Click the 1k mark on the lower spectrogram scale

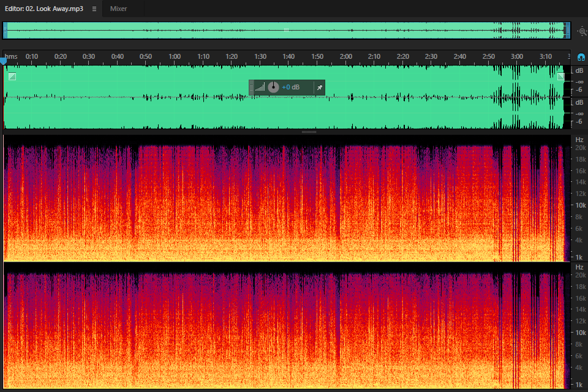tap(579, 385)
